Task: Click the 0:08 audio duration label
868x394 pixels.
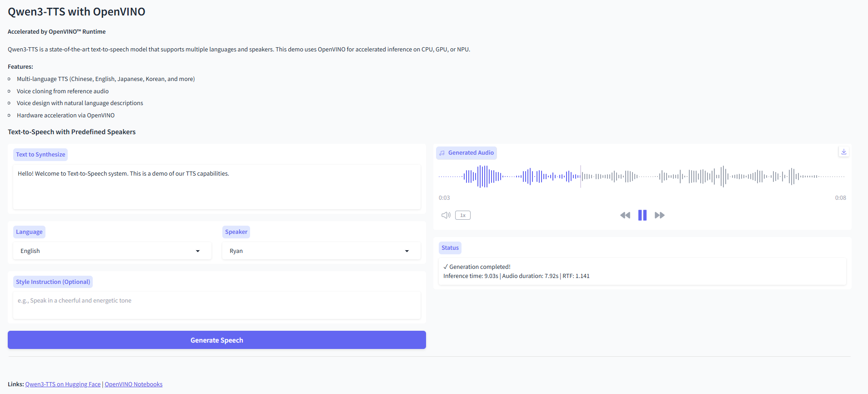Action: click(840, 198)
